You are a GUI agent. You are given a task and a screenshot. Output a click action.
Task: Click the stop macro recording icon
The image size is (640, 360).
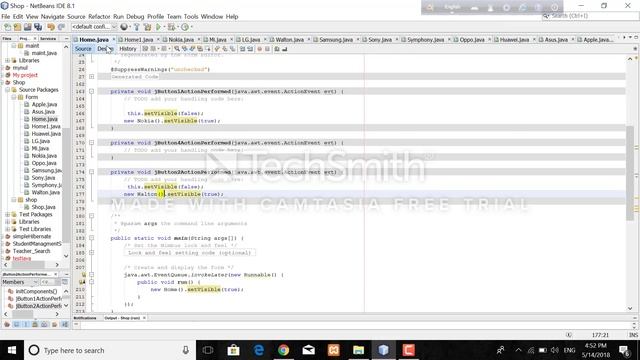[x=267, y=49]
